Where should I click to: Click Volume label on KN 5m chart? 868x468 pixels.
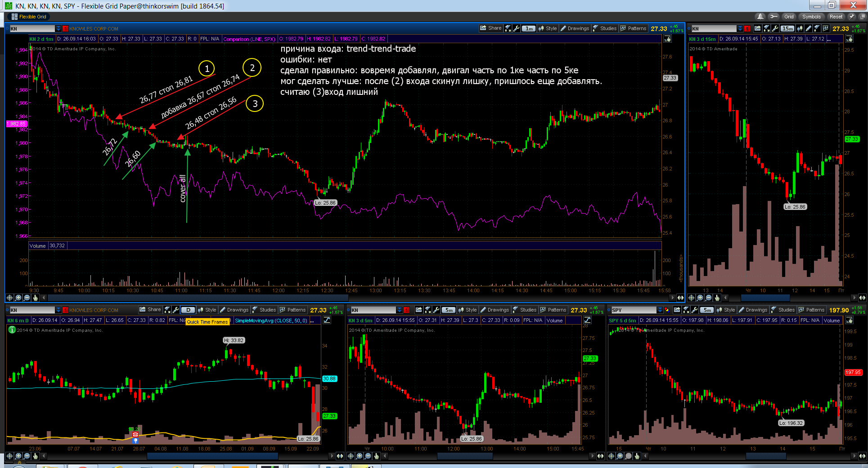pyautogui.click(x=554, y=321)
